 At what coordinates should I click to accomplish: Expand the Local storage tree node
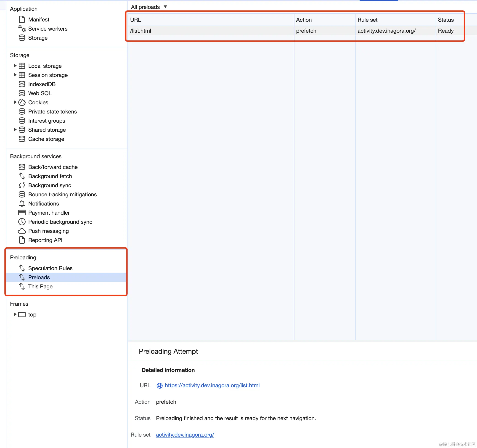(x=15, y=66)
